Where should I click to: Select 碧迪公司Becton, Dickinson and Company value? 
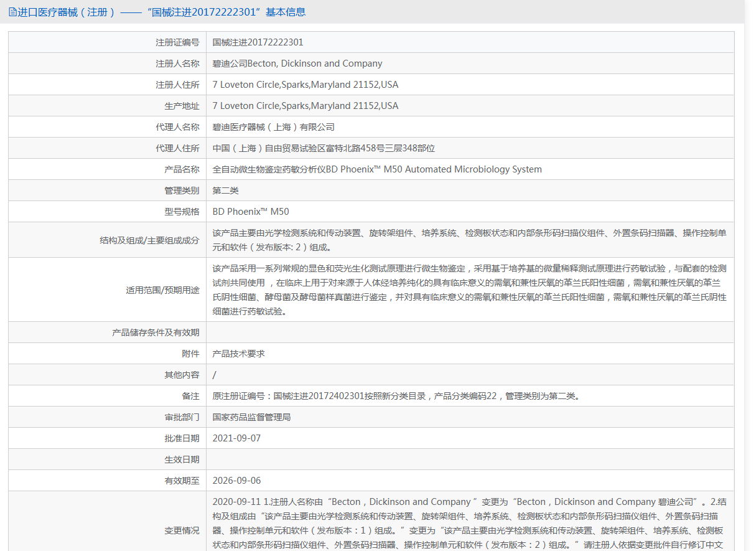[297, 64]
